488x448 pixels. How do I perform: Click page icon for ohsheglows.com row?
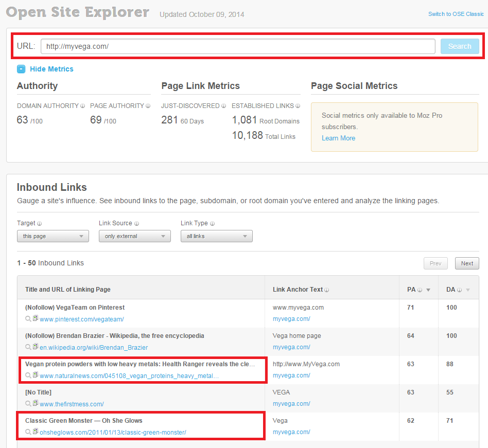(36, 432)
